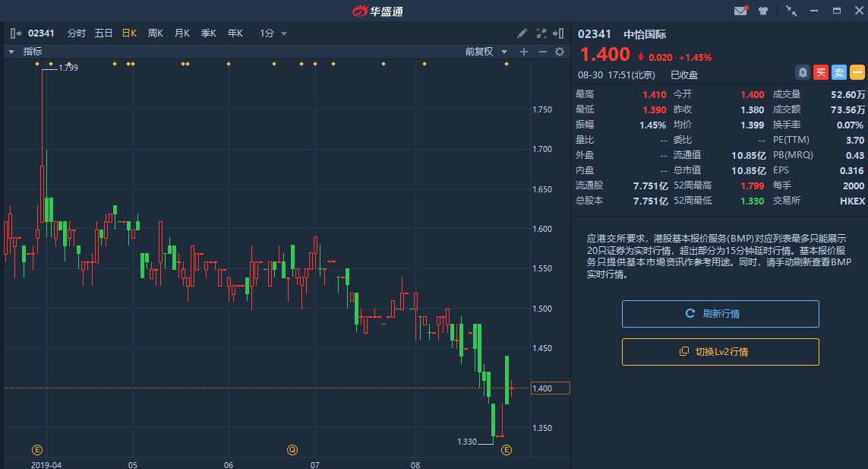Switch to the 分时 intraday tab

coord(77,33)
